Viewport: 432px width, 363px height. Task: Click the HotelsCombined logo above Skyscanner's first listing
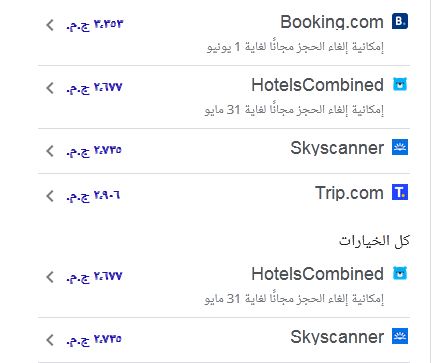[400, 85]
